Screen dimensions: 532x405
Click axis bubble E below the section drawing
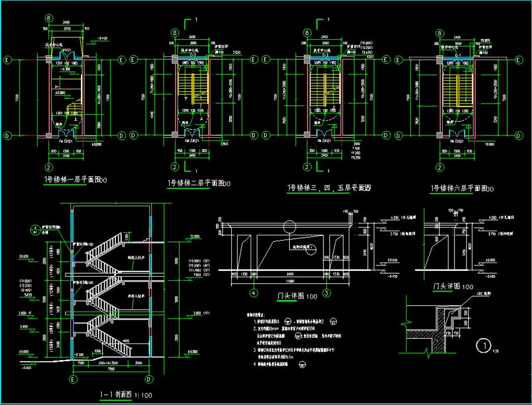(73, 379)
